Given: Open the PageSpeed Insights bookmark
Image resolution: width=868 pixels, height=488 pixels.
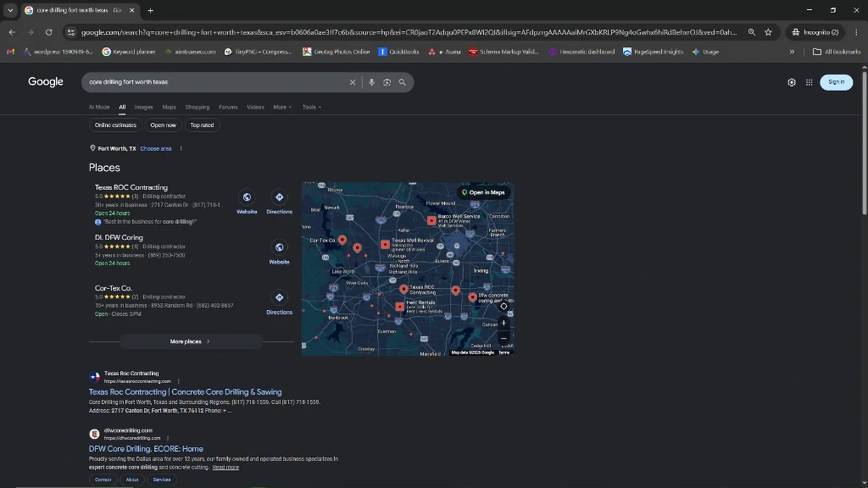Looking at the screenshot, I should tap(653, 51).
